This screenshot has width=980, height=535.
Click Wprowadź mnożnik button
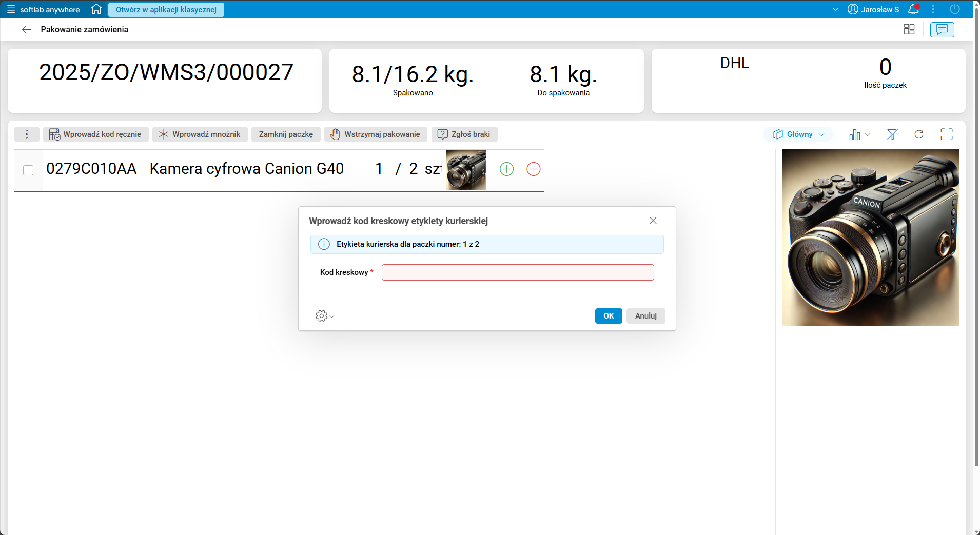pos(200,134)
